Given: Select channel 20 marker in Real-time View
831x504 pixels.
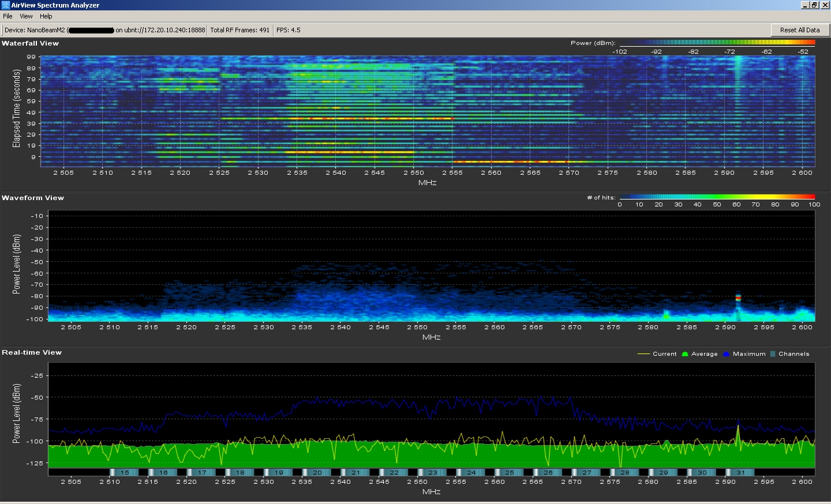Looking at the screenshot, I should [317, 472].
